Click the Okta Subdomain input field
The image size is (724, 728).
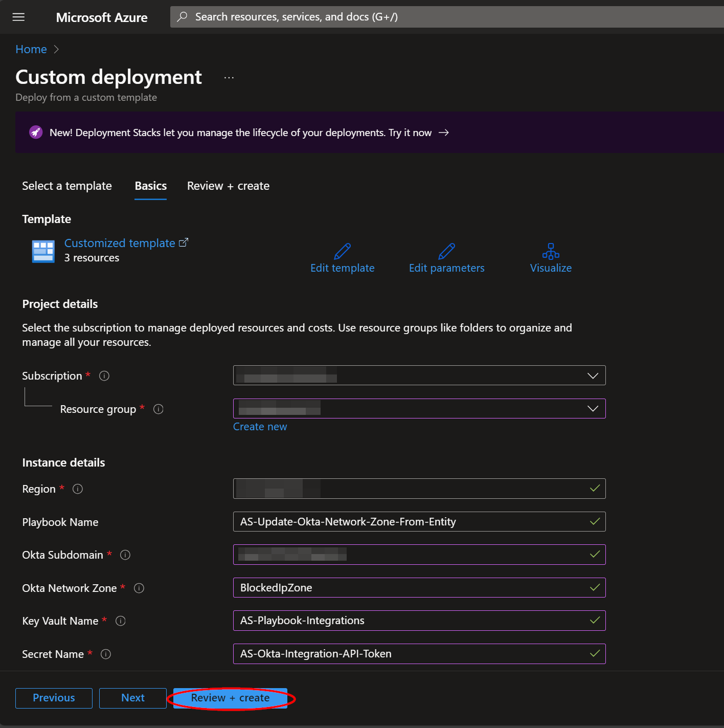(x=419, y=555)
